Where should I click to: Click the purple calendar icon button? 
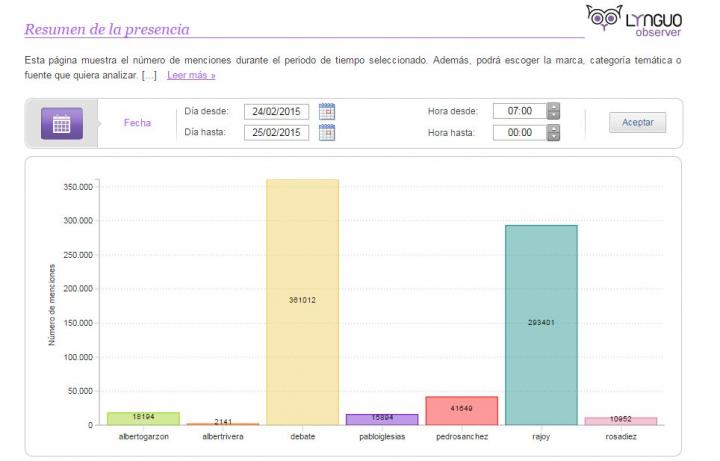click(x=61, y=123)
